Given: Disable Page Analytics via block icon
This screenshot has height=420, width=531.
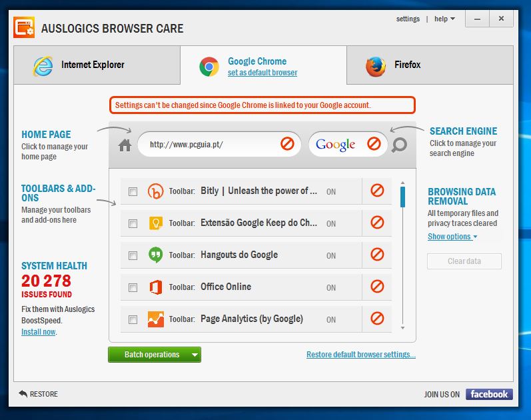Looking at the screenshot, I should (377, 318).
